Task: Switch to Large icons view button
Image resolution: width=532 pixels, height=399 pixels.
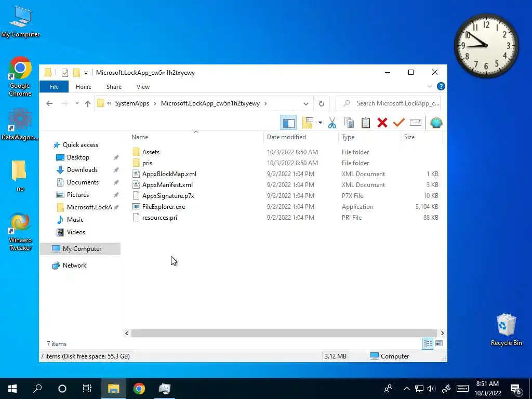Action: click(438, 343)
